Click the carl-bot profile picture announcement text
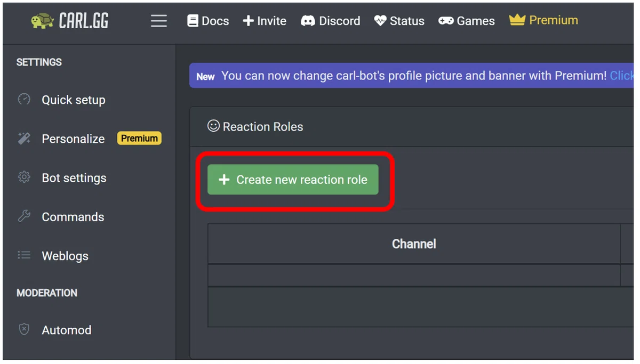This screenshot has width=640, height=364. [x=414, y=76]
